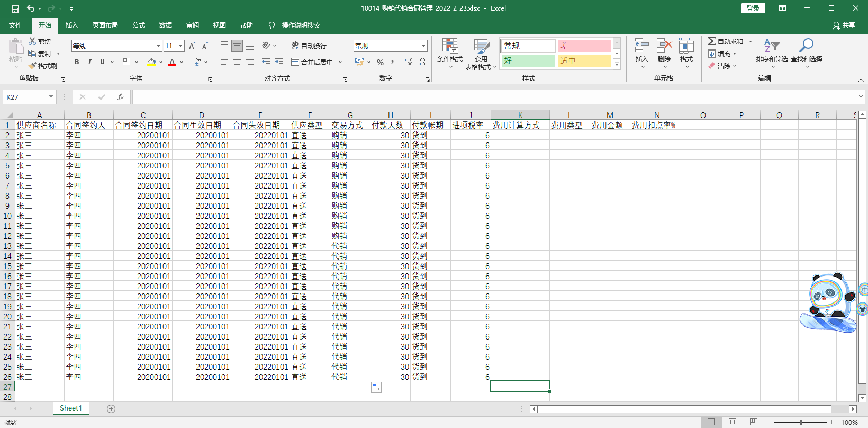Click the Insert Function fx icon

click(121, 97)
